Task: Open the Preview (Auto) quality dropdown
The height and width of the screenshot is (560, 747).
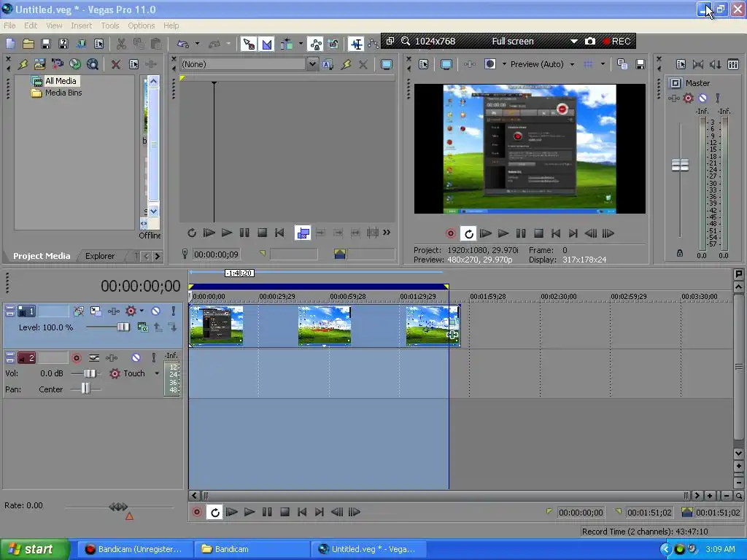Action: tap(572, 64)
